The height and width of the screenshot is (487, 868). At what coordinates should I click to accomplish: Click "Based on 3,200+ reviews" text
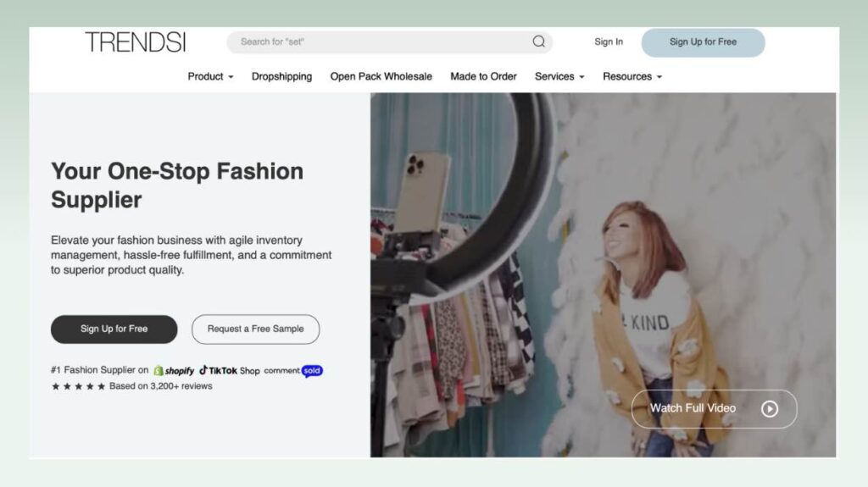point(160,386)
